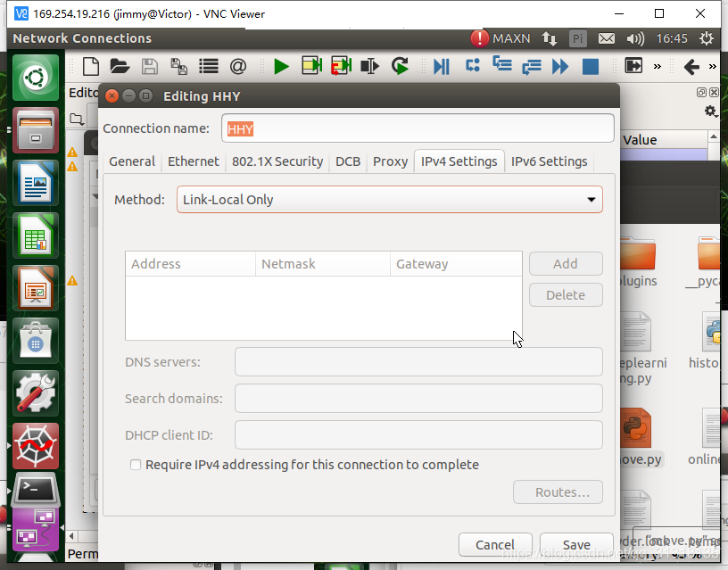Screen dimensions: 728x570
Task: Click the DNS servers field
Action: pos(418,361)
